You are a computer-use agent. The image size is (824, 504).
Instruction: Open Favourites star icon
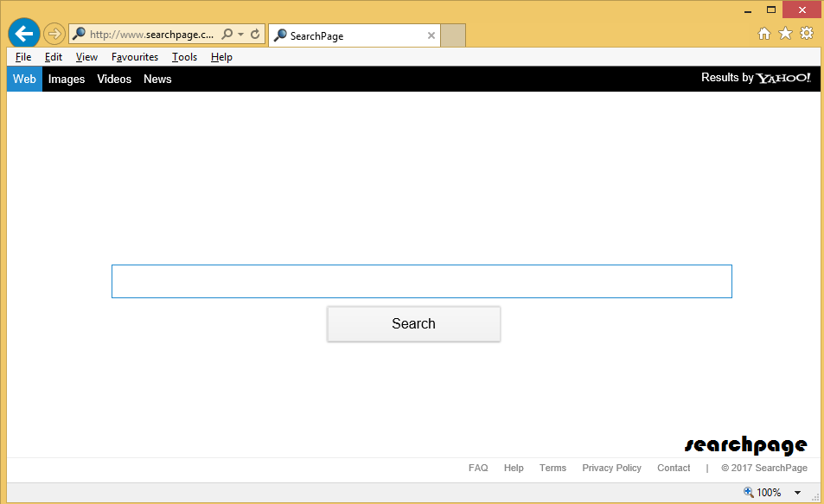[x=785, y=34]
